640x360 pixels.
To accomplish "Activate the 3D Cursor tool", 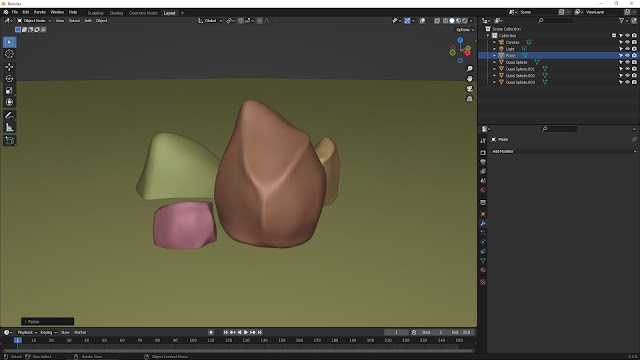I will click(9, 54).
